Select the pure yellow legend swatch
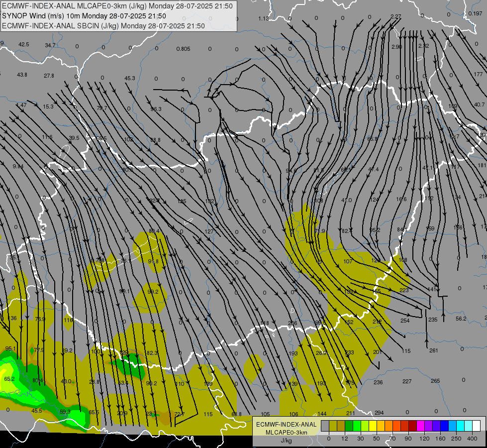The width and height of the screenshot is (487, 448). (373, 426)
